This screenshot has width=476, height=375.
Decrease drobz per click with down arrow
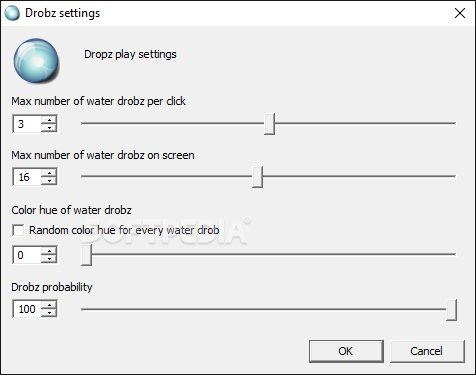click(49, 128)
